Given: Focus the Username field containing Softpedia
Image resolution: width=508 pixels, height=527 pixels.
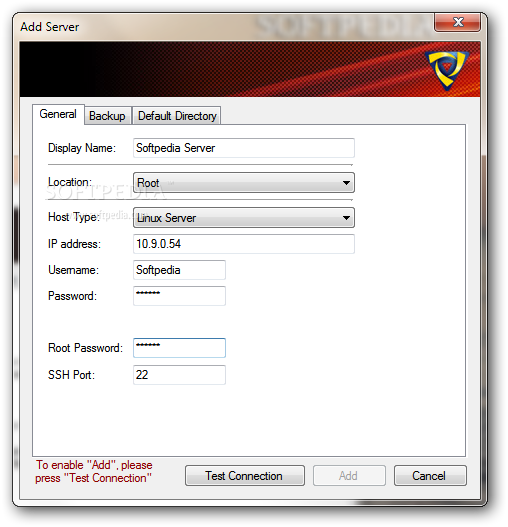Looking at the screenshot, I should pyautogui.click(x=179, y=270).
